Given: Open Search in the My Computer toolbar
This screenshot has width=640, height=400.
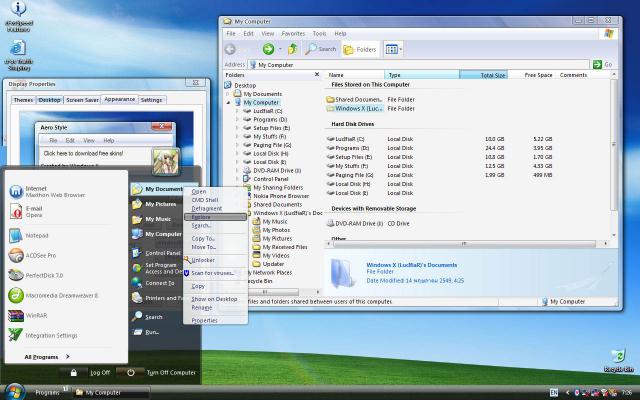Looking at the screenshot, I should pos(321,49).
